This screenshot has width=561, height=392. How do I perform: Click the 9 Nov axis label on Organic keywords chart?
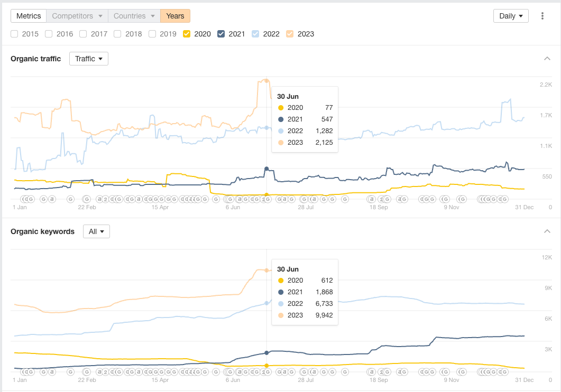(x=452, y=380)
